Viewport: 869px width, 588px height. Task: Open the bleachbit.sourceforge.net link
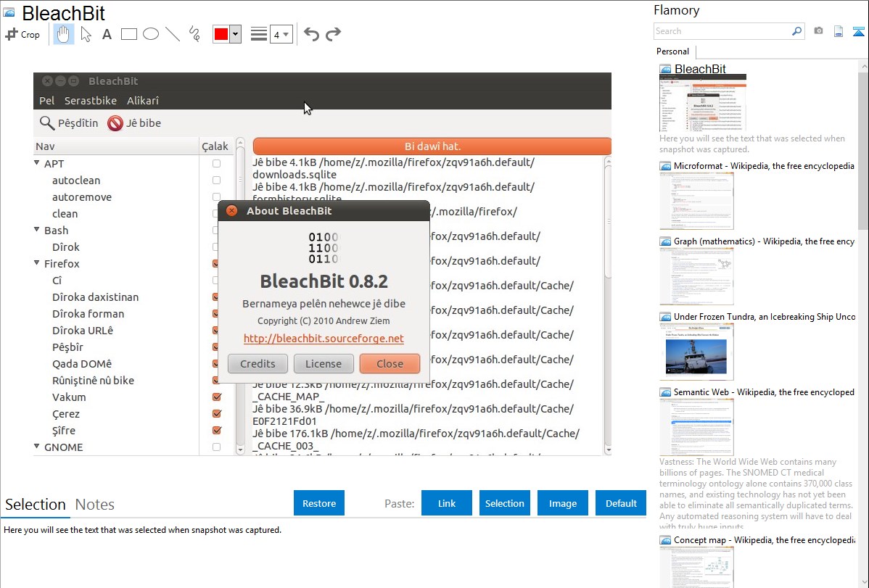click(x=324, y=338)
